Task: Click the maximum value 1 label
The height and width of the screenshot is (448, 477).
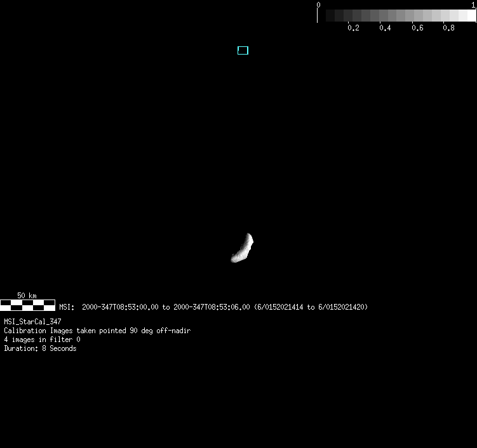Action: point(473,4)
